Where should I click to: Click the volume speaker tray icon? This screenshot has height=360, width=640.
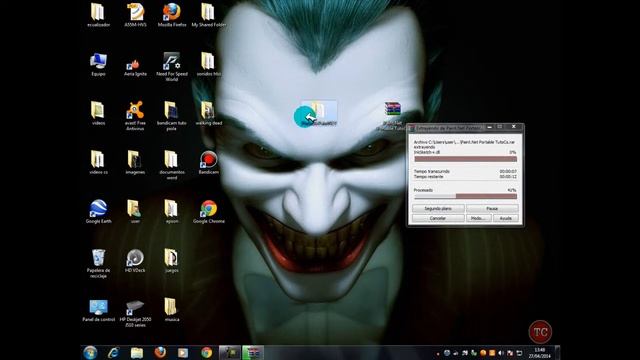501,353
